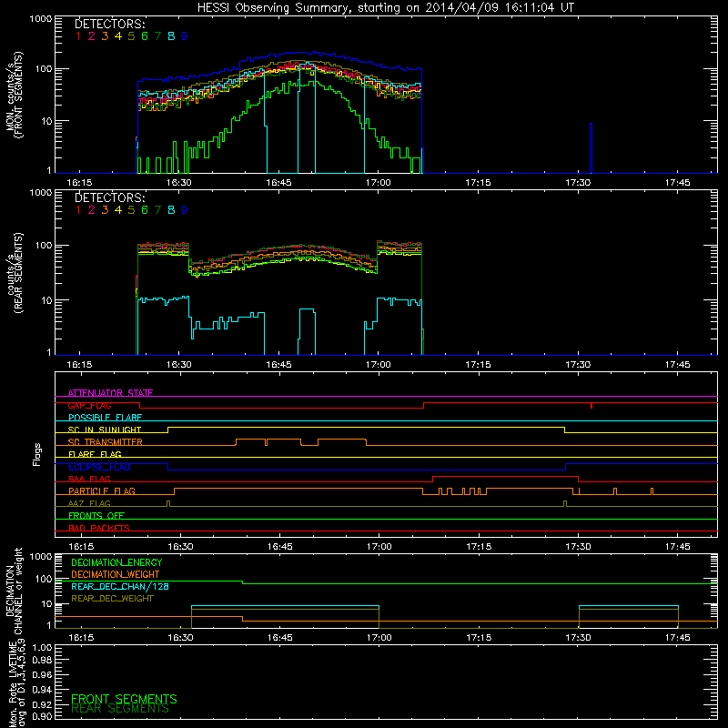Click the REAR_DEC_WEIGHT legend entry

(112, 599)
